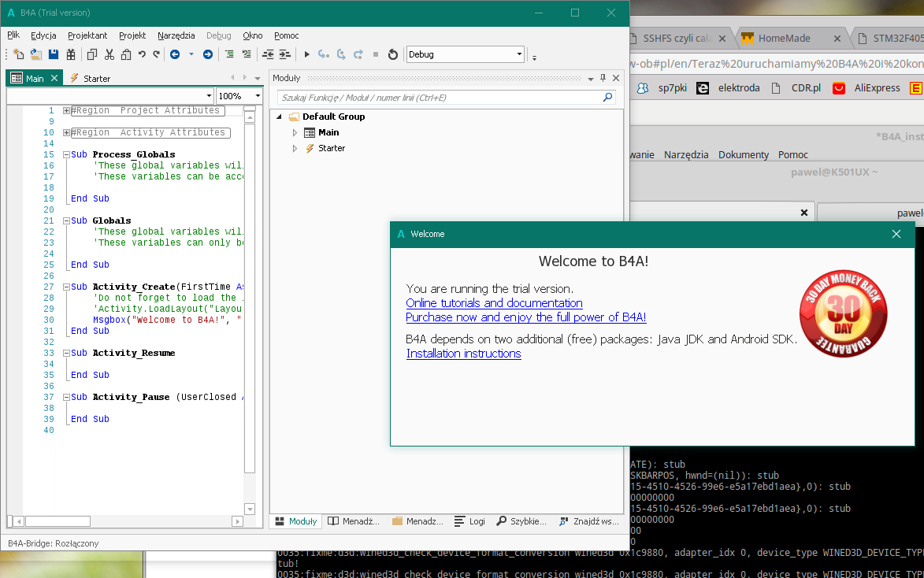The image size is (924, 578).
Task: Collapse the Sub Process_Globals code block
Action: click(x=66, y=154)
